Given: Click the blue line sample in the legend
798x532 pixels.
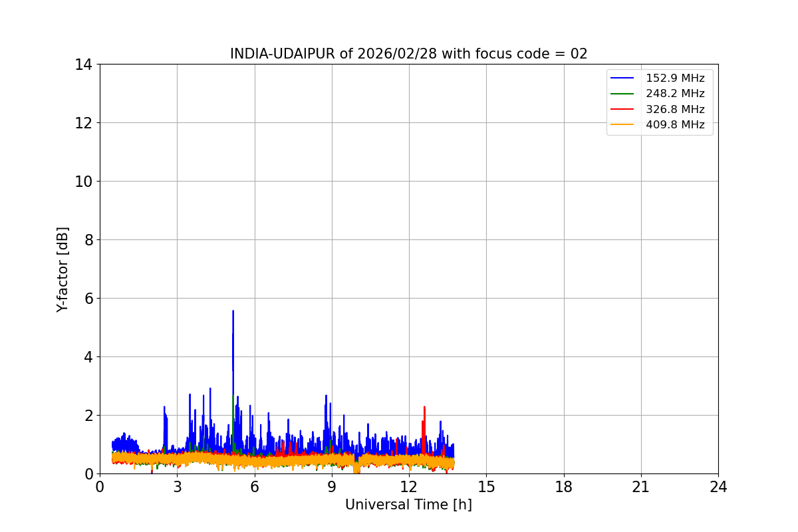Looking at the screenshot, I should [623, 78].
